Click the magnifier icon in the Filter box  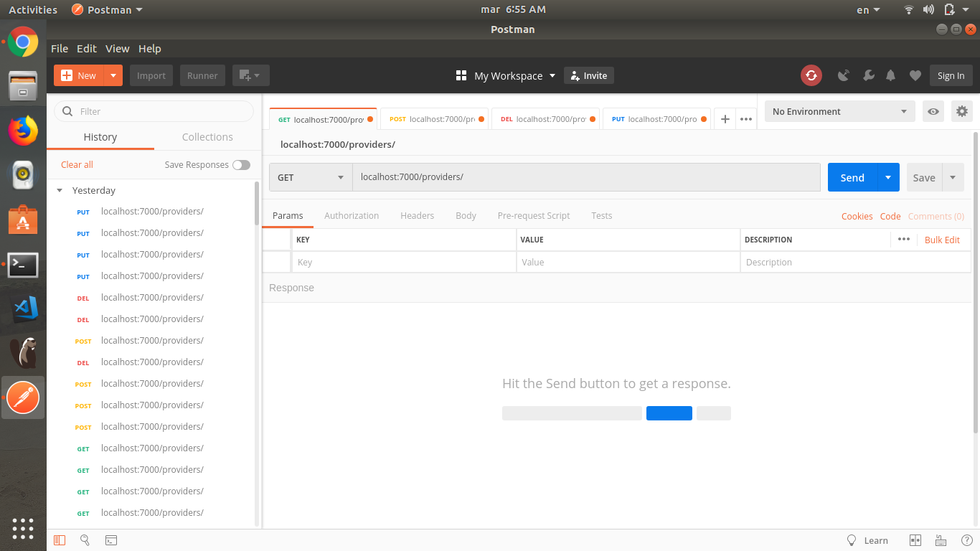click(68, 111)
